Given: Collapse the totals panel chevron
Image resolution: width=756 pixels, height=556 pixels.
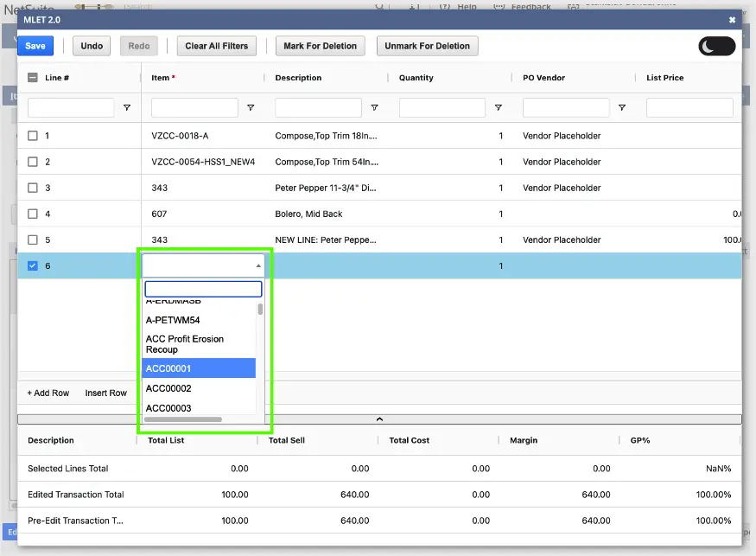Looking at the screenshot, I should [x=379, y=419].
